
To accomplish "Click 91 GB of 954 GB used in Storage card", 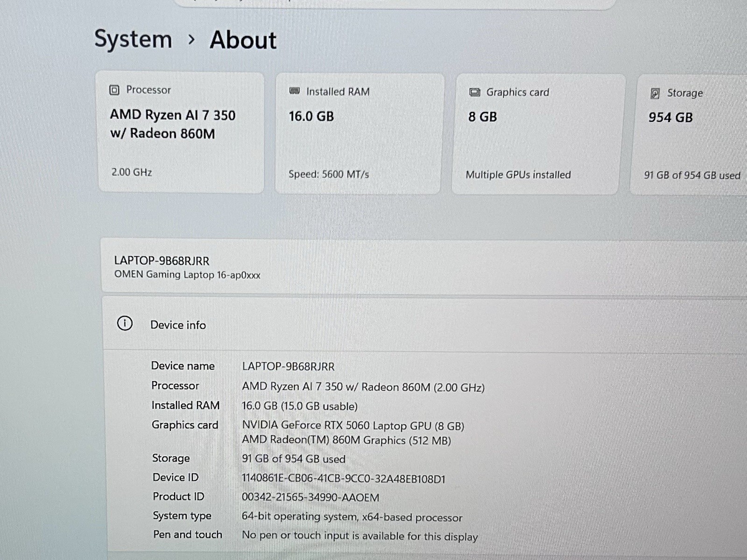I will pyautogui.click(x=692, y=175).
